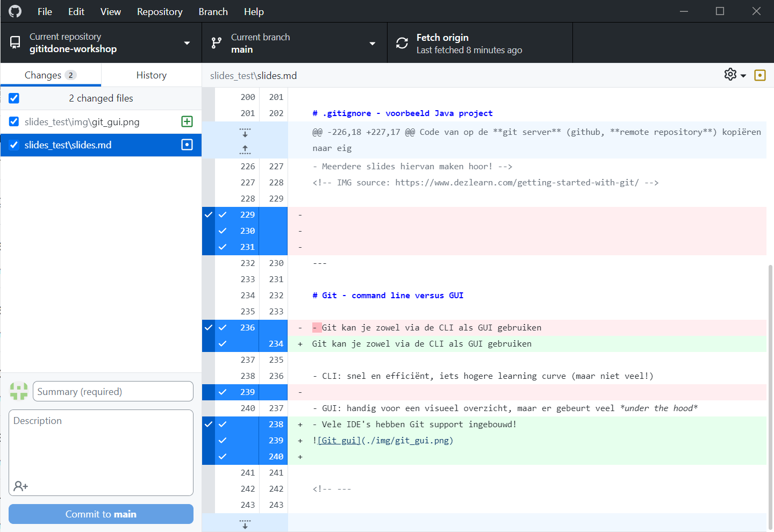Click the expand hunk down-arrow in the diff

click(245, 132)
